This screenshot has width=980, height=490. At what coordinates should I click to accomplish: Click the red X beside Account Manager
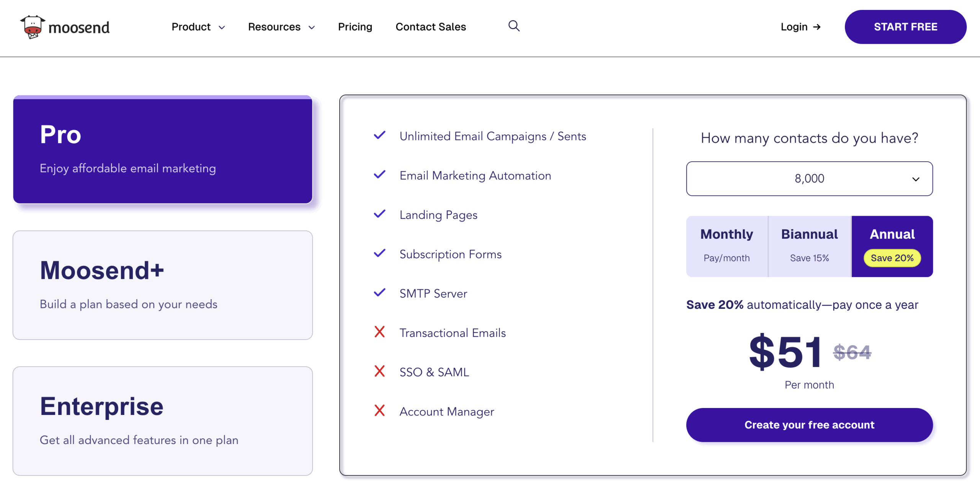click(x=379, y=411)
